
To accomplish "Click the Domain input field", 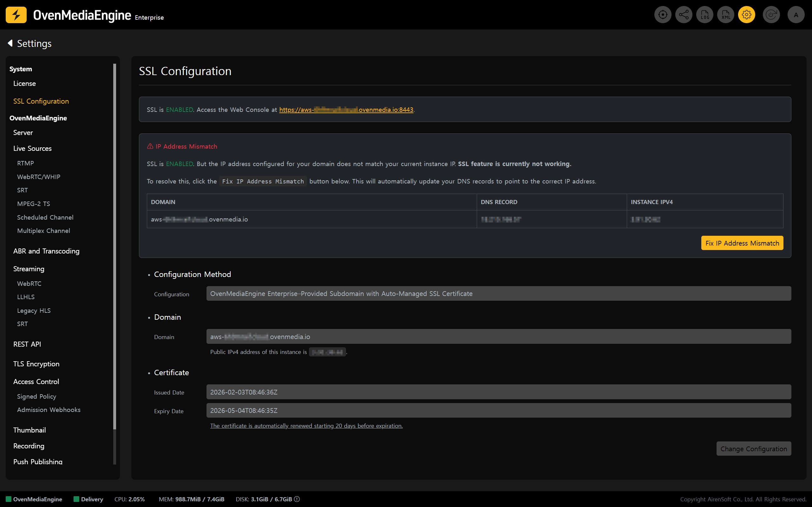I will click(498, 336).
